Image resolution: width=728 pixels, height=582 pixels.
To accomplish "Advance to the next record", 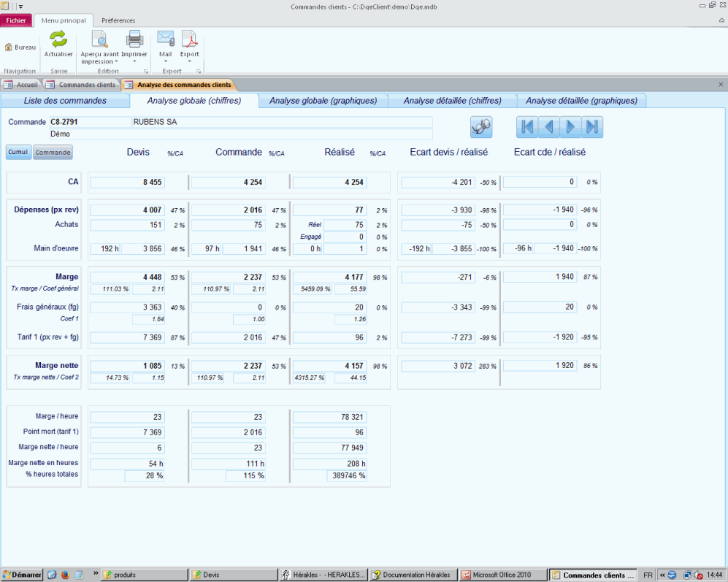I will pos(570,126).
